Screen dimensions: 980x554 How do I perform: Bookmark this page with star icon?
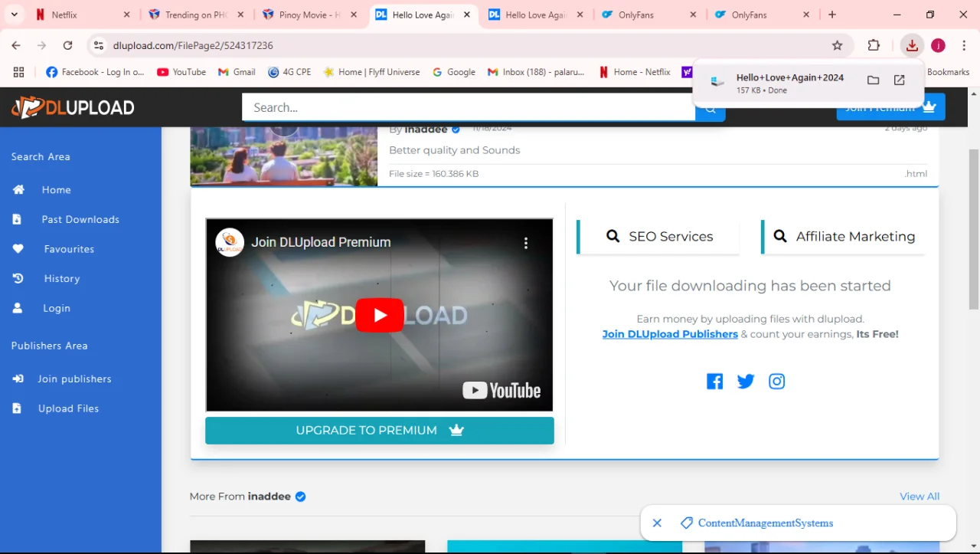pos(838,46)
